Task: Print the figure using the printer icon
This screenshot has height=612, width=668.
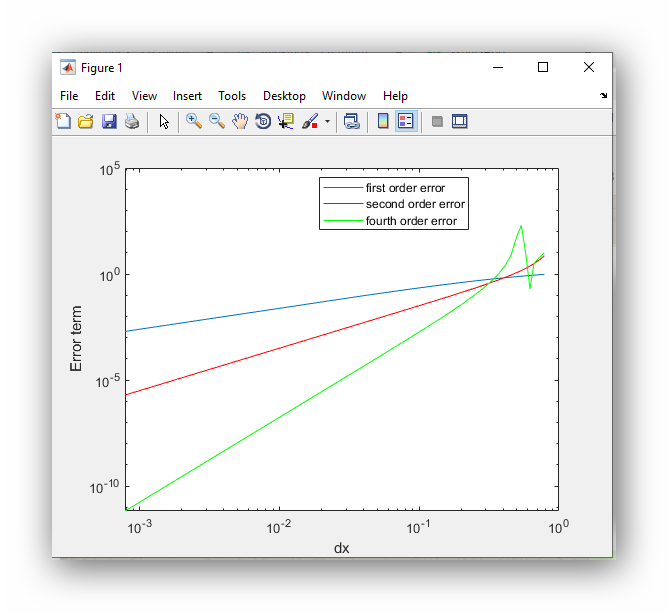Action: pos(131,122)
